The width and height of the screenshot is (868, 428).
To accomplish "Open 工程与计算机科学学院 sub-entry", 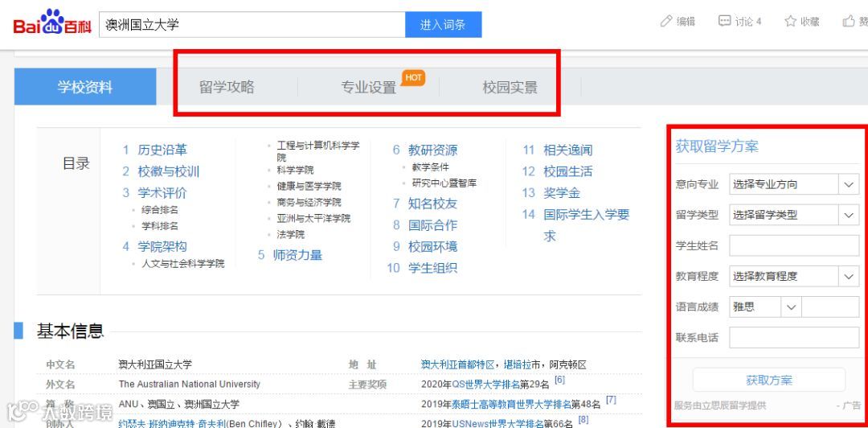I will pos(317,150).
